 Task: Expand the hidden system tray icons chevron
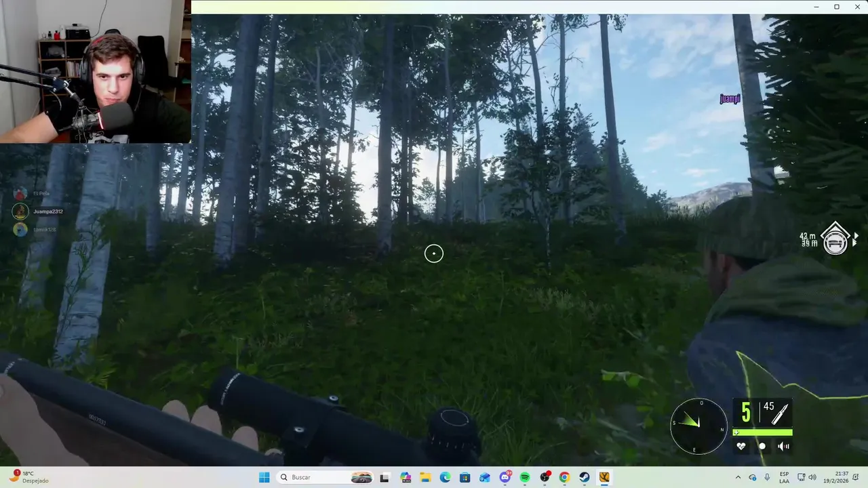(738, 477)
